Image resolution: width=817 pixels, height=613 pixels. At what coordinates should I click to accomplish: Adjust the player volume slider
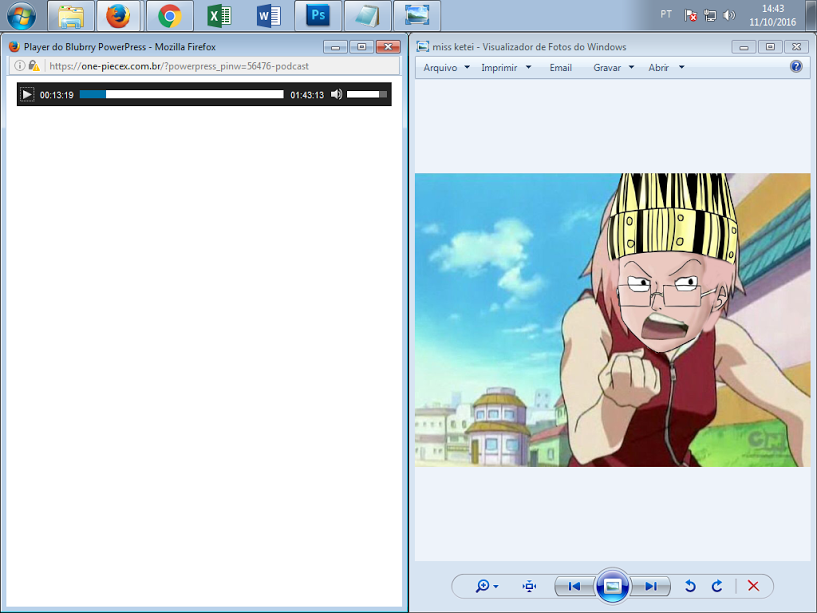[x=366, y=94]
